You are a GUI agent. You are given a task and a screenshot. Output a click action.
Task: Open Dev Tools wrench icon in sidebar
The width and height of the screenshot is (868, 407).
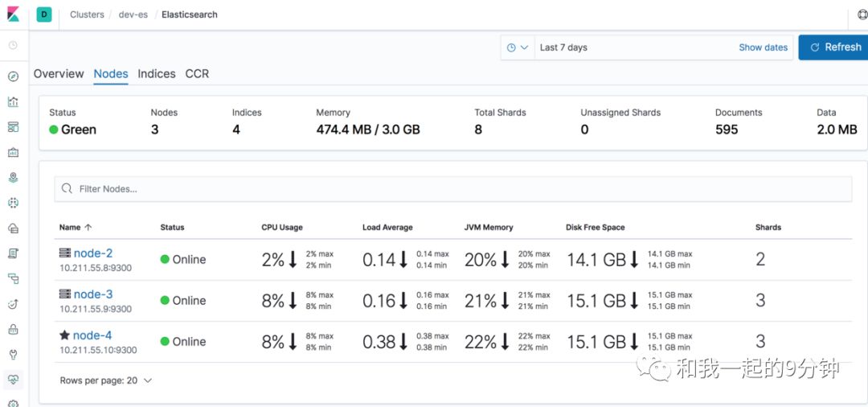13,354
